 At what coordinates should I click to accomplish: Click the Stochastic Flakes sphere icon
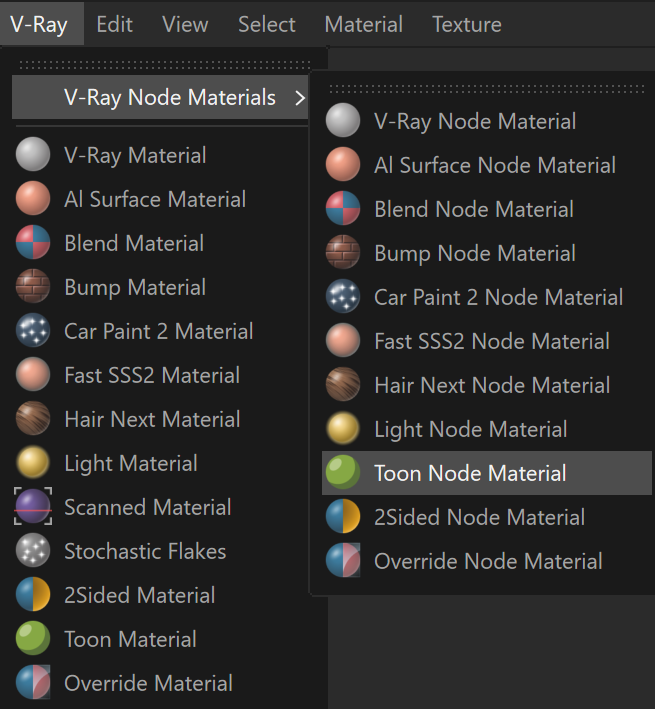point(33,550)
